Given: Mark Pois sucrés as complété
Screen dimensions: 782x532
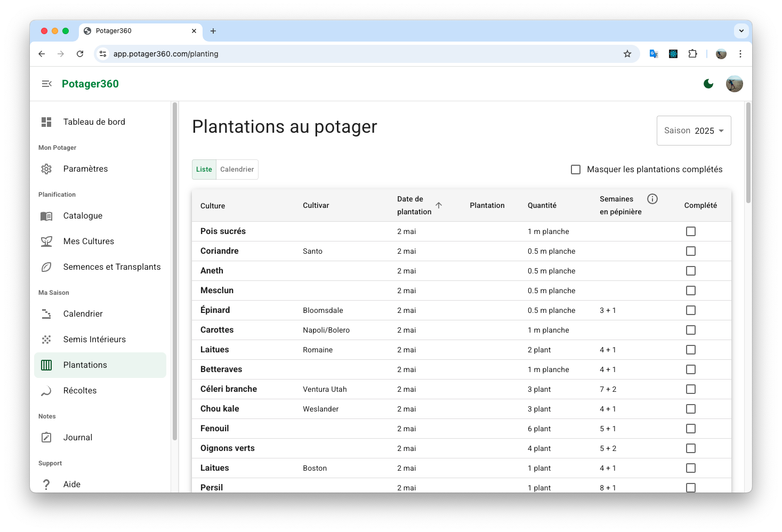Looking at the screenshot, I should 691,231.
